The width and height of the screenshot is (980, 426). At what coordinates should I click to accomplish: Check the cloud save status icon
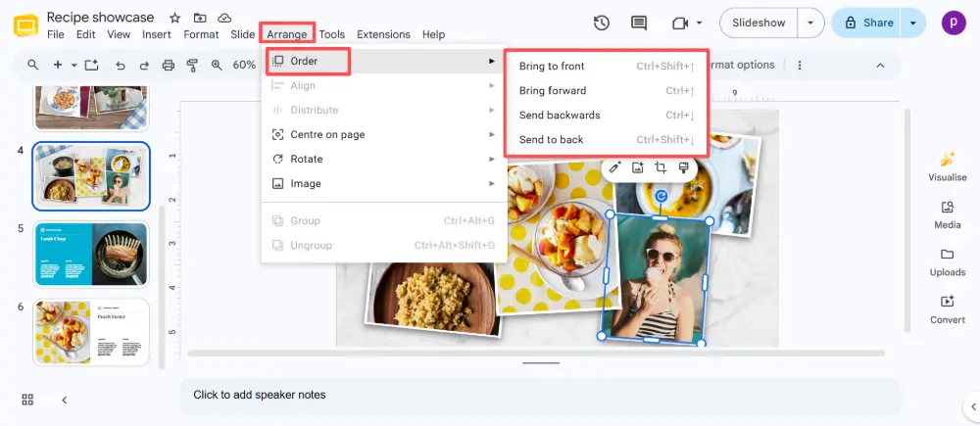(x=223, y=18)
